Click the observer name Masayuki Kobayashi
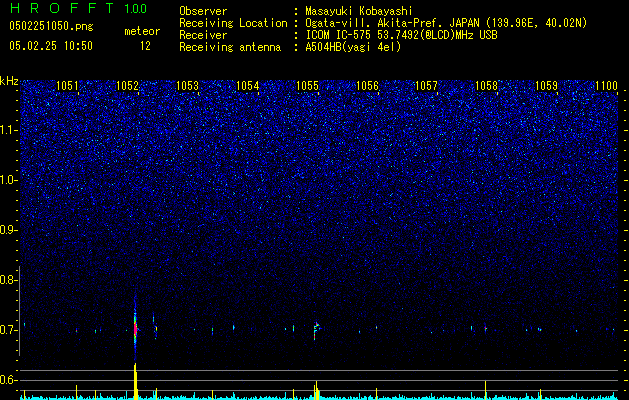The width and height of the screenshot is (629, 400). click(x=359, y=11)
